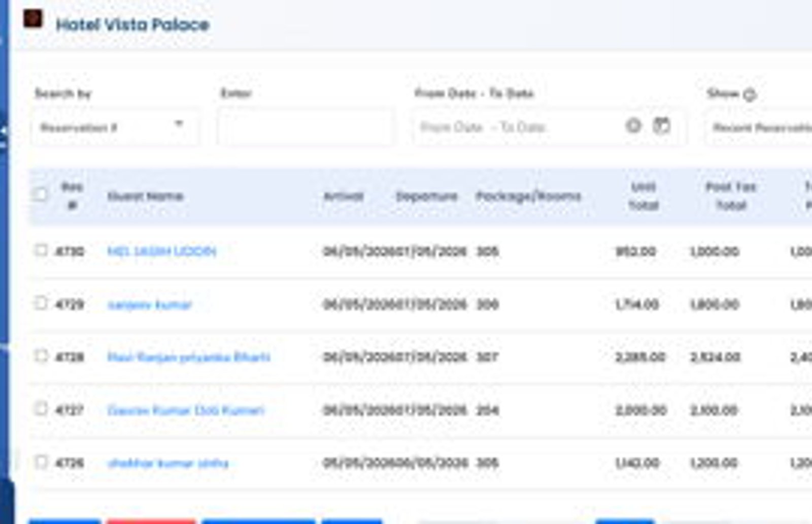Click the clear icon in date range field
This screenshot has width=812, height=524.
(633, 125)
